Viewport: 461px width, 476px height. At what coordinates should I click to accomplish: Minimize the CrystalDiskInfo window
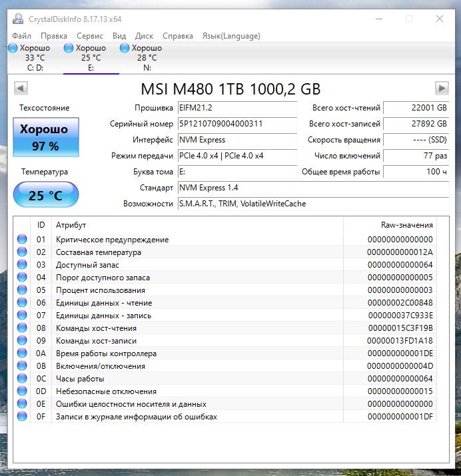pyautogui.click(x=379, y=19)
